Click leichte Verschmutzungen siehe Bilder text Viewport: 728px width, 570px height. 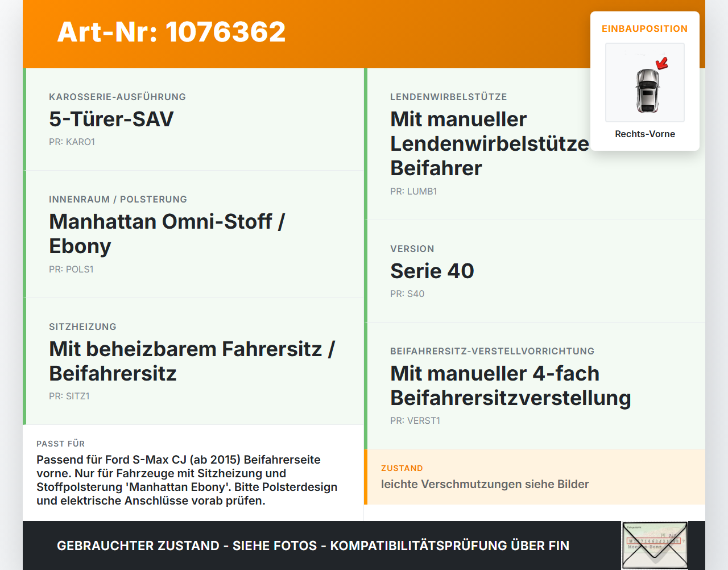(x=485, y=484)
